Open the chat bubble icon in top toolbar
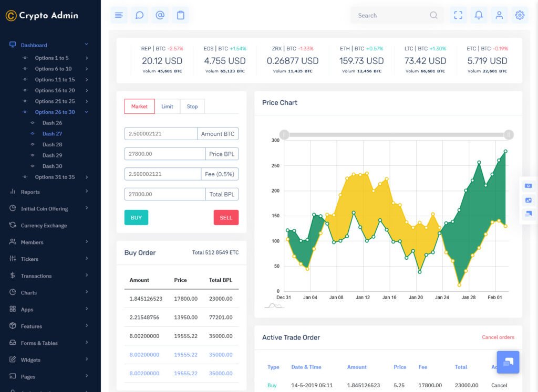The width and height of the screenshot is (538, 392). tap(139, 15)
